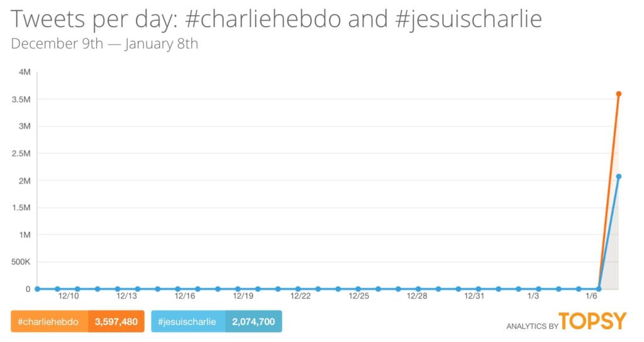Select the 12/22 date label
This screenshot has height=342, width=644.
tap(301, 296)
